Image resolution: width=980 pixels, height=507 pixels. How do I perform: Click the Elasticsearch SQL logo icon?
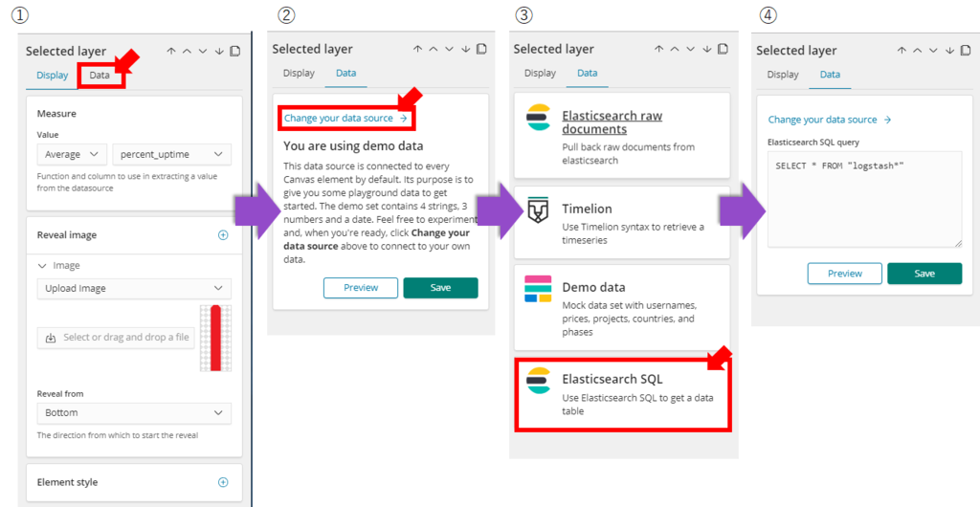tap(538, 381)
